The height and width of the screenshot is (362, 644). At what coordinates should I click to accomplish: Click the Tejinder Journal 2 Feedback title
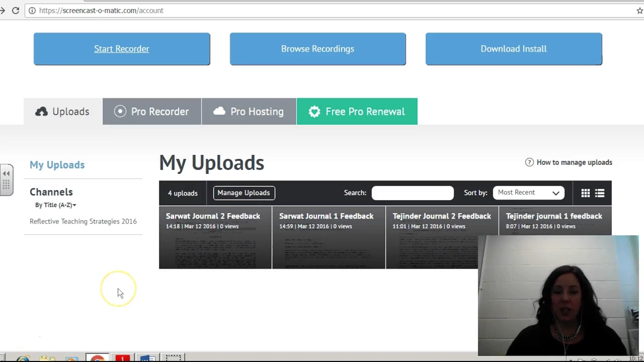(x=442, y=216)
